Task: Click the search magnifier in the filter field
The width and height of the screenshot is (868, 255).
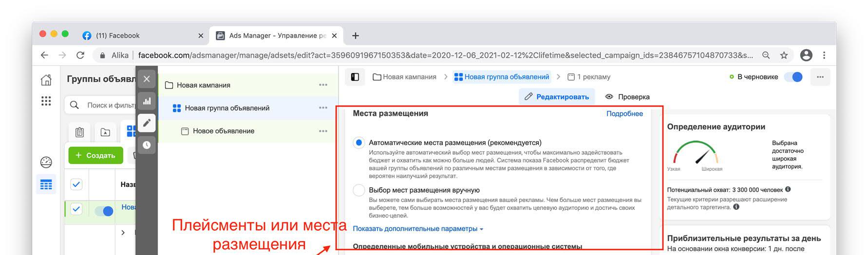Action: [75, 105]
